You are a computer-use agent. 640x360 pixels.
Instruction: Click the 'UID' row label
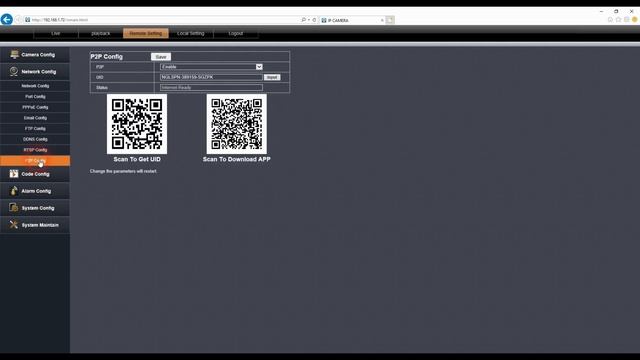click(x=100, y=77)
